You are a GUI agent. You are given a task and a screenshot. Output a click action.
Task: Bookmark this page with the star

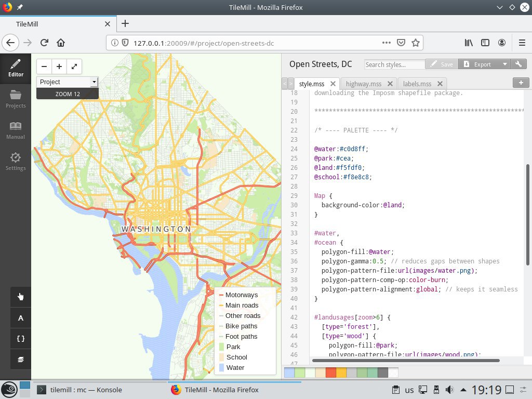[x=415, y=43]
